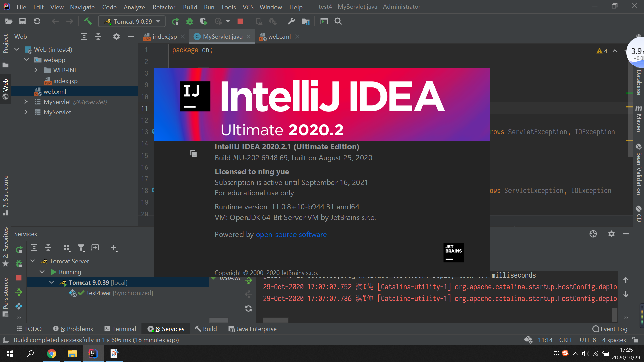
Task: Click Group By icon in Services toolbar
Action: [67, 248]
